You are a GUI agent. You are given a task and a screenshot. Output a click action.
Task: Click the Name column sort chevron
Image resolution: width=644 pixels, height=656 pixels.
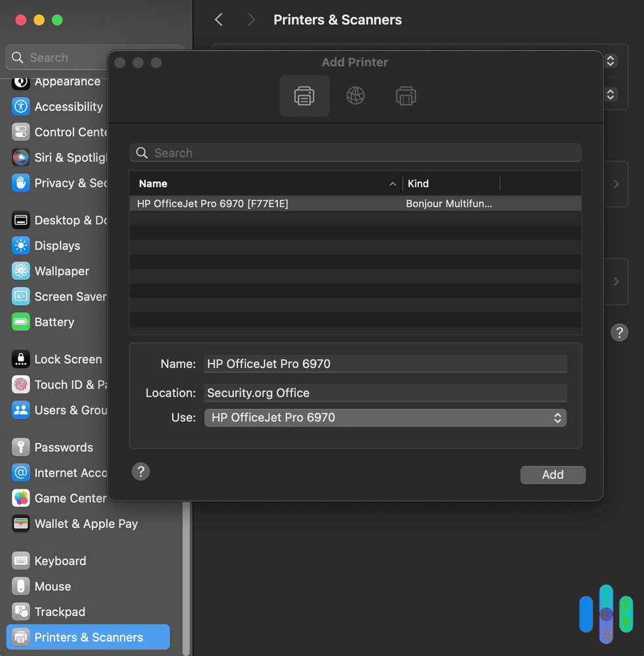392,184
